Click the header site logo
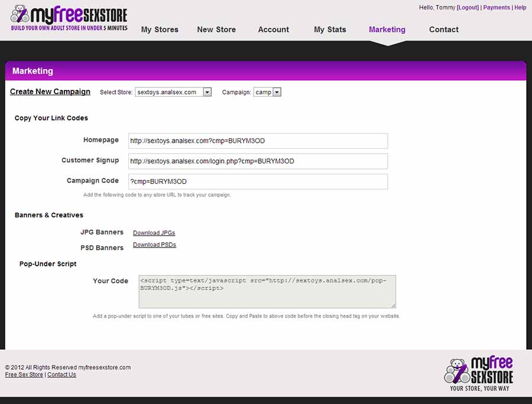This screenshot has width=532, height=404. click(x=69, y=18)
